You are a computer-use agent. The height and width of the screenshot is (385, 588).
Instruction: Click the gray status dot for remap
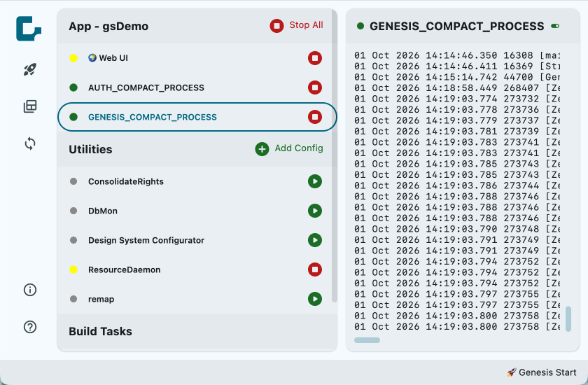73,299
